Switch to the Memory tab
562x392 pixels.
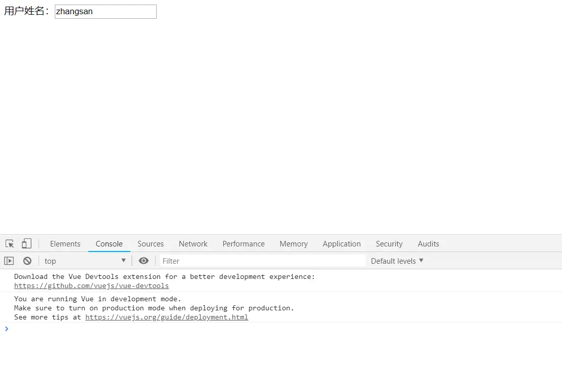coord(294,243)
